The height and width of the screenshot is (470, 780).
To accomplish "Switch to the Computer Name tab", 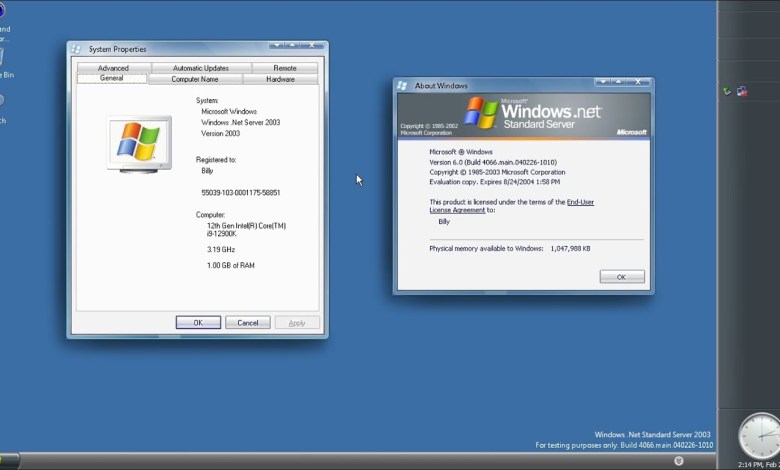I will 195,79.
